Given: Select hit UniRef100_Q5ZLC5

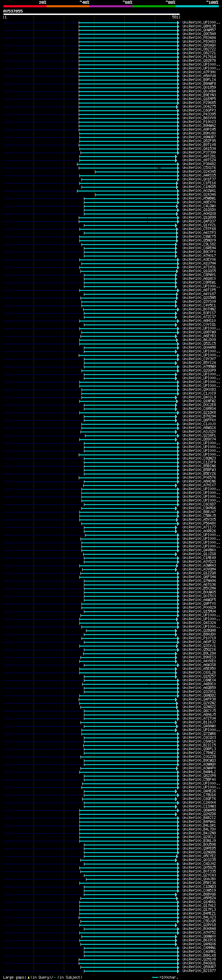Looking at the screenshot, I should coord(199,343).
